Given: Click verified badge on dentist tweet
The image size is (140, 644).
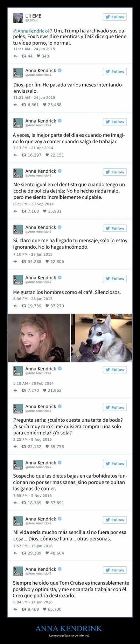Looking at the screenshot, I should (60, 171).
